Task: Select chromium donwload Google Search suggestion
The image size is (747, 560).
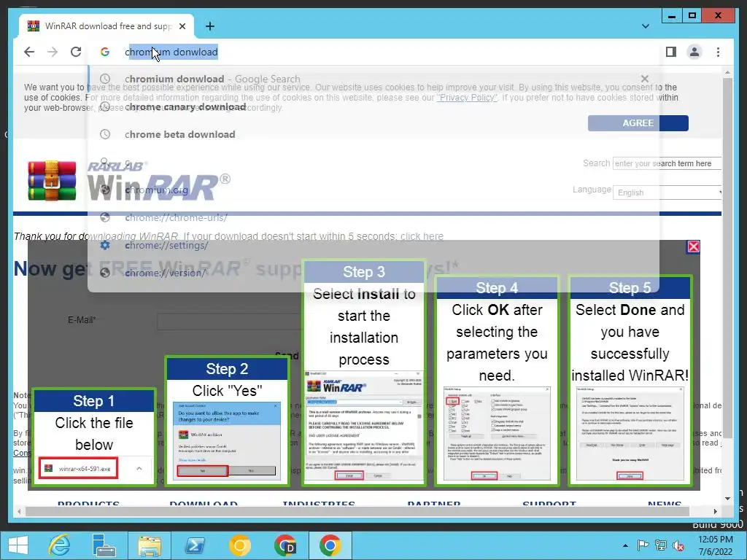Action: tap(373, 79)
